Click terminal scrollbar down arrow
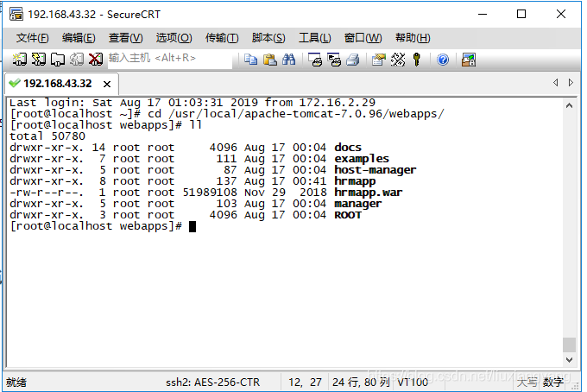 (x=570, y=360)
